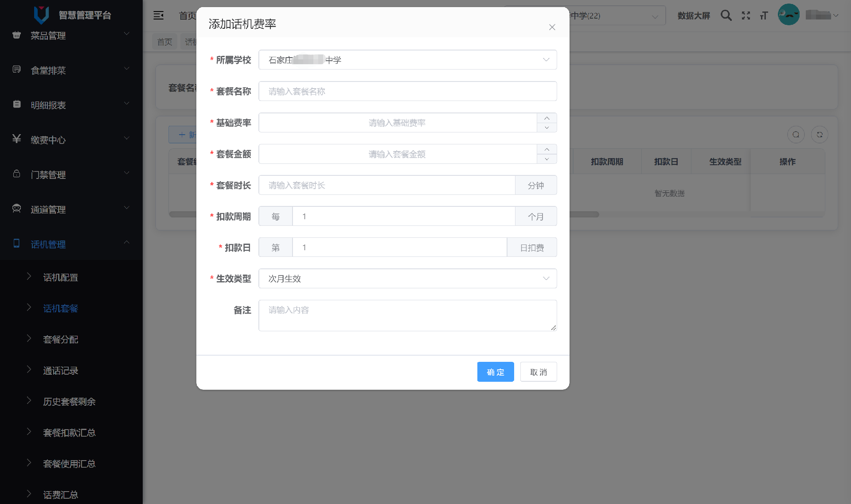Click the round search icon above table
This screenshot has height=504, width=851.
(796, 135)
